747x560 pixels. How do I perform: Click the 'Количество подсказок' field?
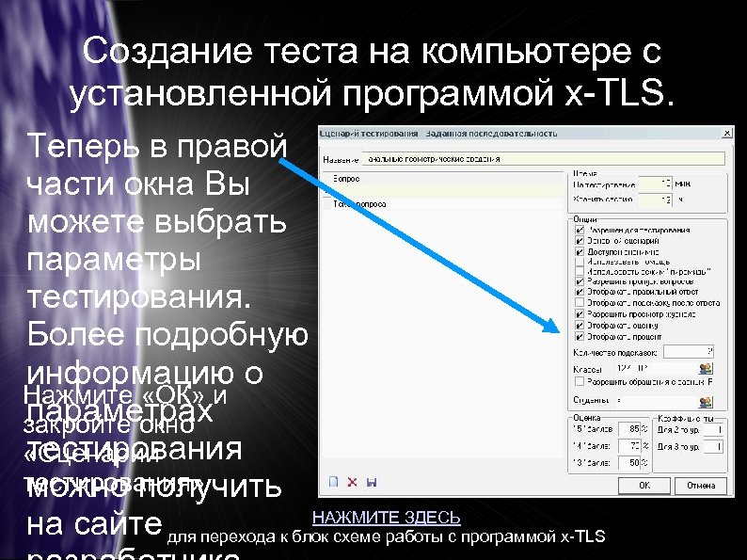(x=689, y=352)
